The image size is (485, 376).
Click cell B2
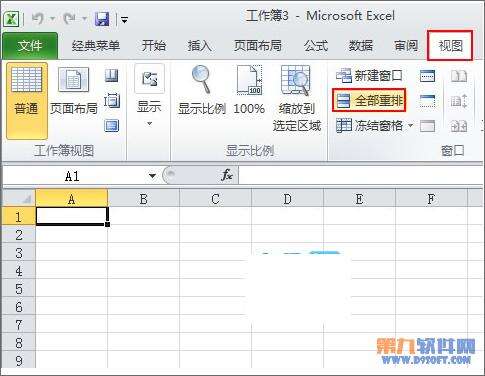[144, 235]
